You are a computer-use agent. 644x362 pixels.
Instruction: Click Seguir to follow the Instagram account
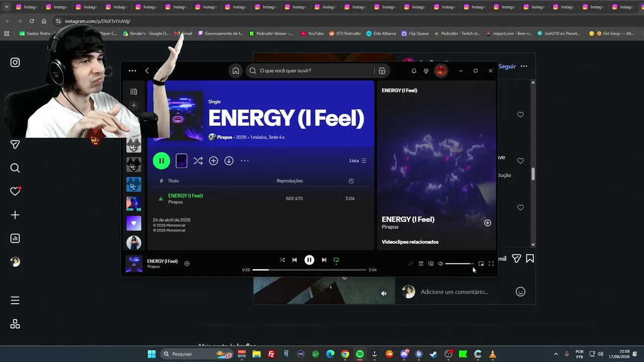(507, 66)
